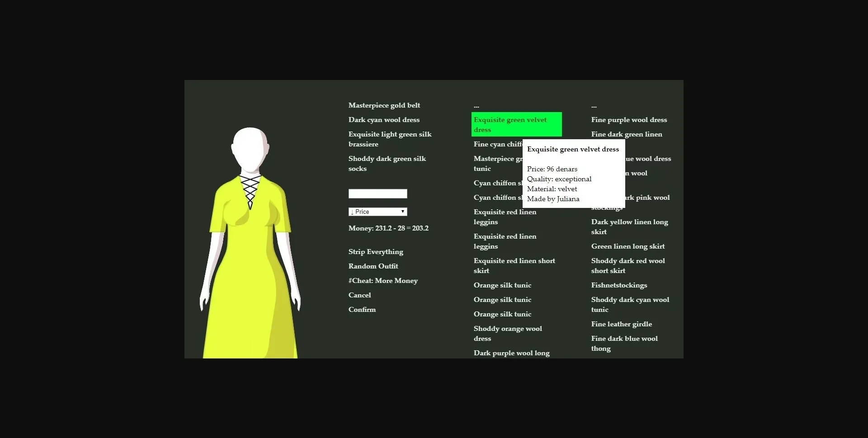
Task: Click the empty search input field
Action: point(377,193)
